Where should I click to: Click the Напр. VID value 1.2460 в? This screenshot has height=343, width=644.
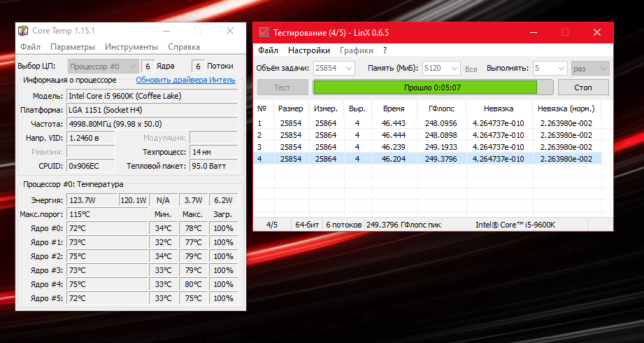pos(91,138)
